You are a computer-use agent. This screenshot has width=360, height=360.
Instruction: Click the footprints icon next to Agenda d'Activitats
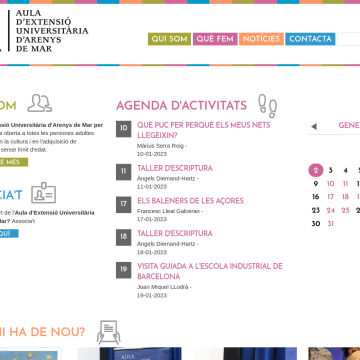(x=268, y=106)
